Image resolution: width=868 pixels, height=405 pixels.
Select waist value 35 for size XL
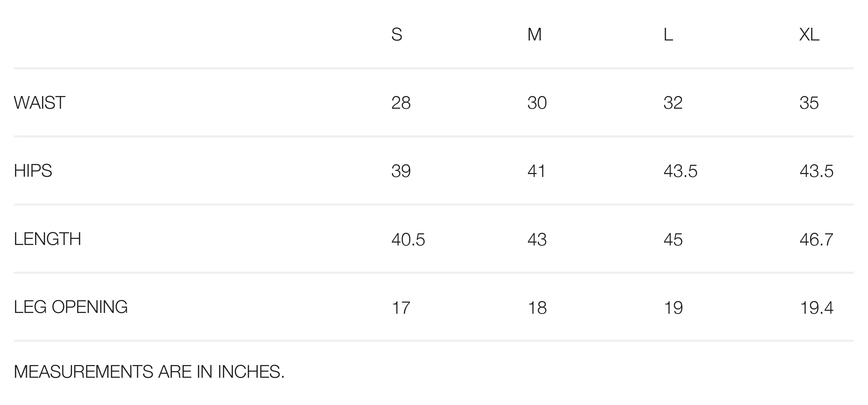pyautogui.click(x=809, y=103)
